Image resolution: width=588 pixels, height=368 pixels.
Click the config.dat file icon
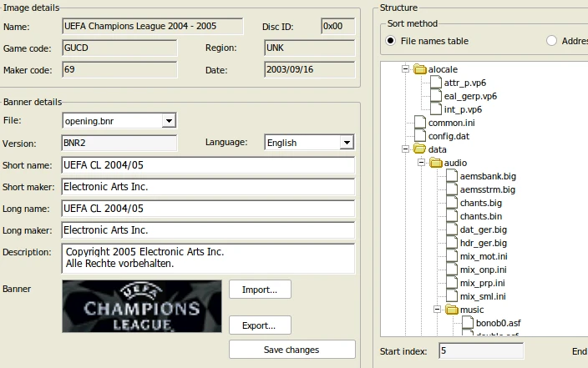420,136
